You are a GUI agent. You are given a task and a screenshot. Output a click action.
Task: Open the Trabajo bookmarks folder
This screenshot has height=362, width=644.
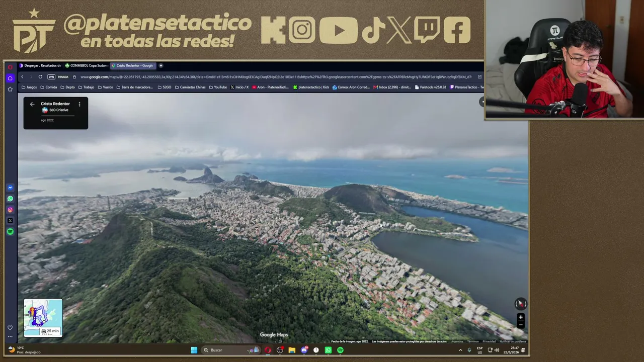point(86,87)
